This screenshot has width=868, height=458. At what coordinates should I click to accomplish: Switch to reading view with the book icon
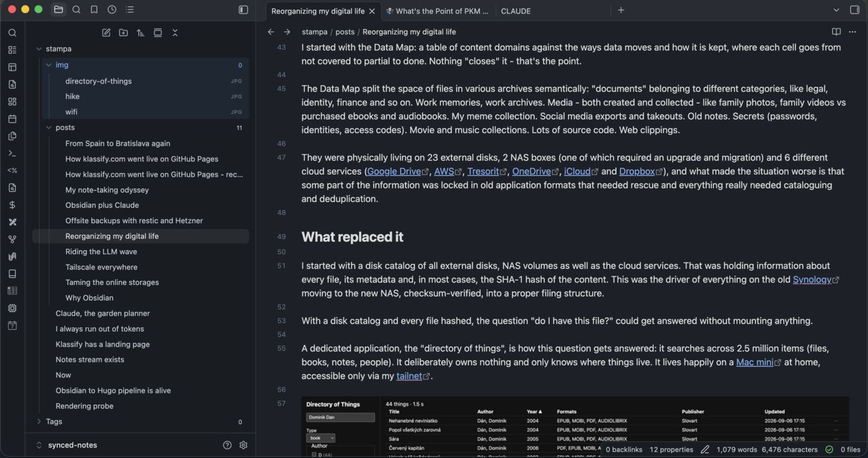coord(836,32)
